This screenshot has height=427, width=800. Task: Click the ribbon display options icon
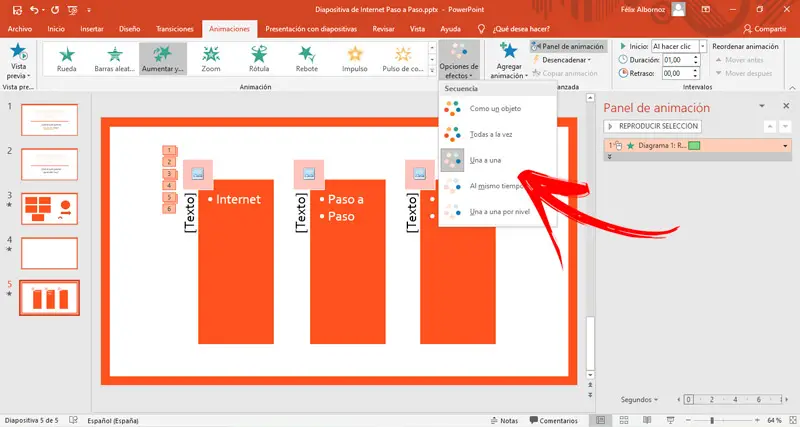(x=706, y=10)
